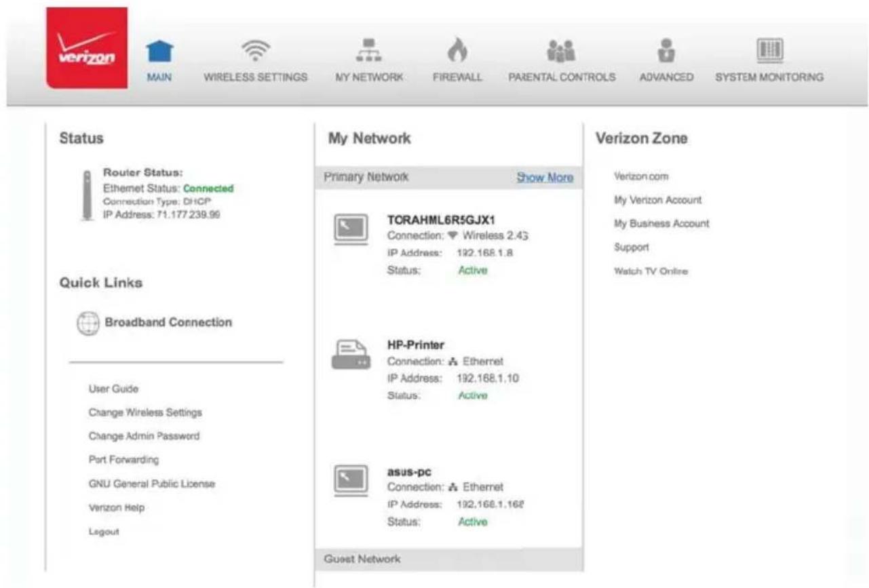
Task: Open the PARENTAL CONTROLS tab label
Action: [562, 77]
